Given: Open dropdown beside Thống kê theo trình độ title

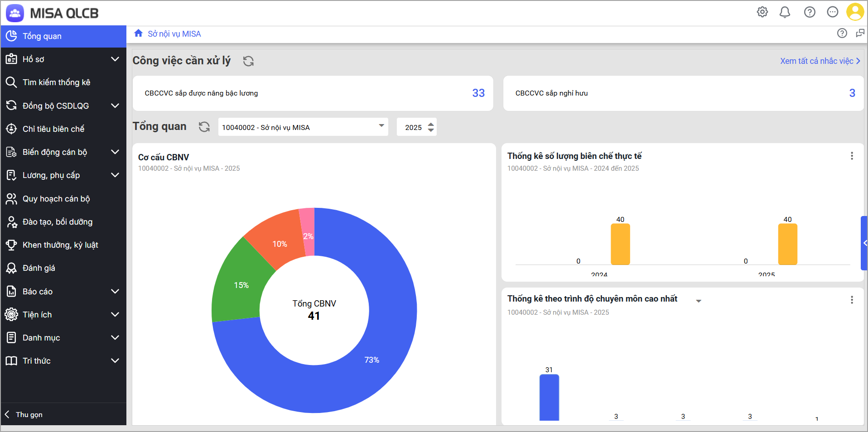Looking at the screenshot, I should [699, 301].
